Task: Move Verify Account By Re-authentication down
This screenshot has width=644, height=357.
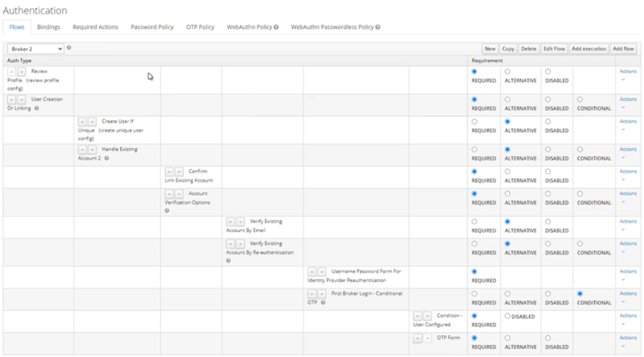Action: coord(240,244)
